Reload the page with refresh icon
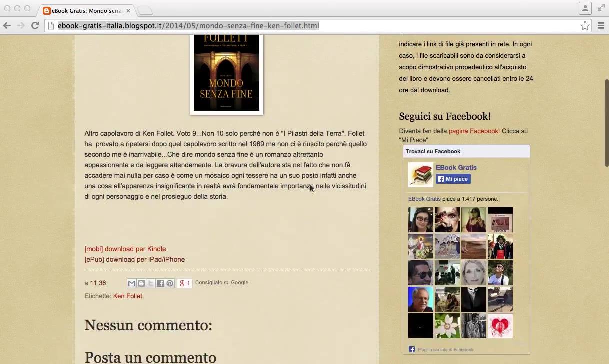 (35, 26)
